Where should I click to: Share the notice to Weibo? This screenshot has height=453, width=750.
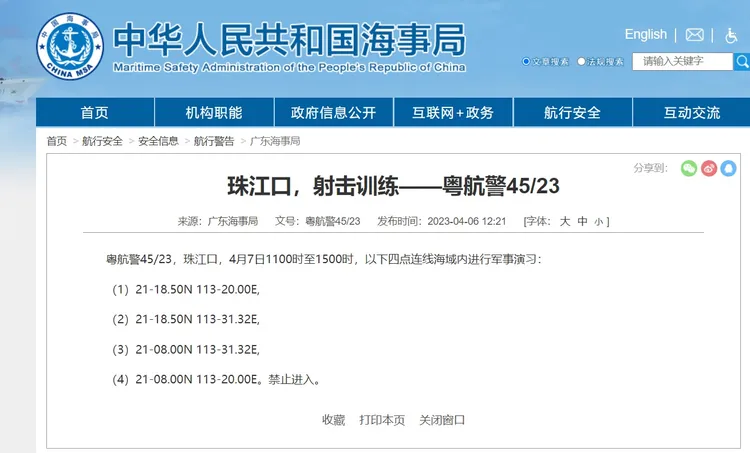709,168
